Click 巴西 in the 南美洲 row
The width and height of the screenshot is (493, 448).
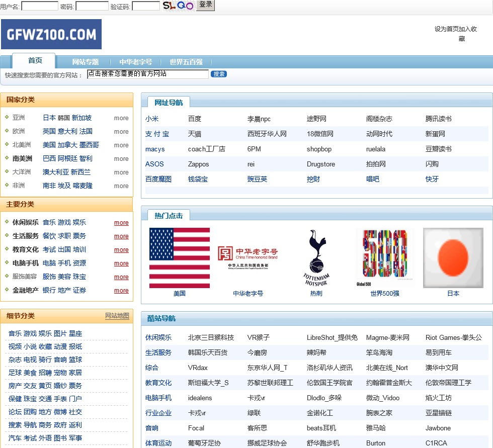pyautogui.click(x=49, y=159)
